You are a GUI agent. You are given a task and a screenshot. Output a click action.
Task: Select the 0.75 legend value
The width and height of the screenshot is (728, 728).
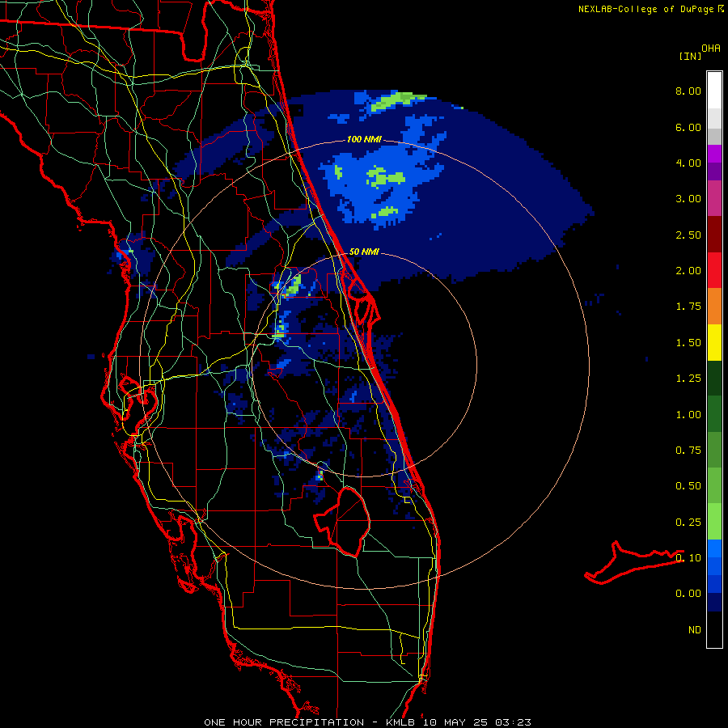pyautogui.click(x=688, y=451)
